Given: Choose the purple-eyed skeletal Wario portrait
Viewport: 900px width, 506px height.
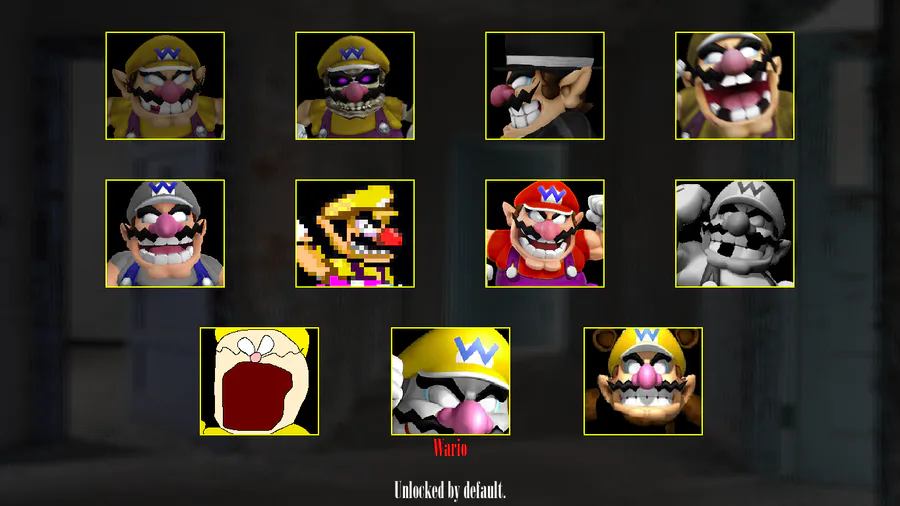Looking at the screenshot, I should click(355, 85).
